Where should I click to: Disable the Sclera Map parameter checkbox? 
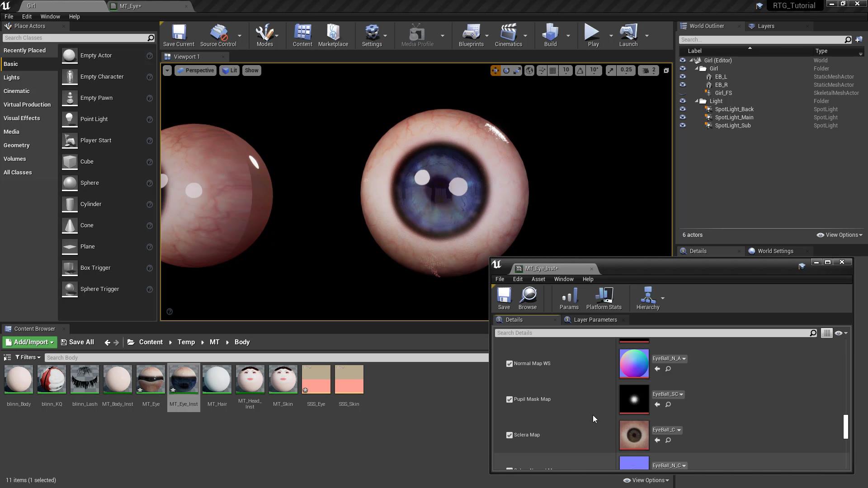[509, 435]
